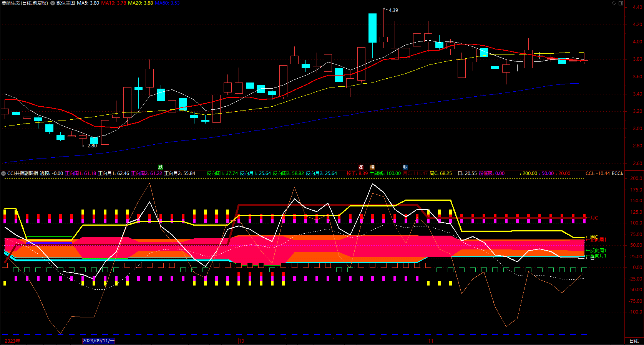
Task: Click the 正向周2: 61.22 value
Action: point(147,173)
